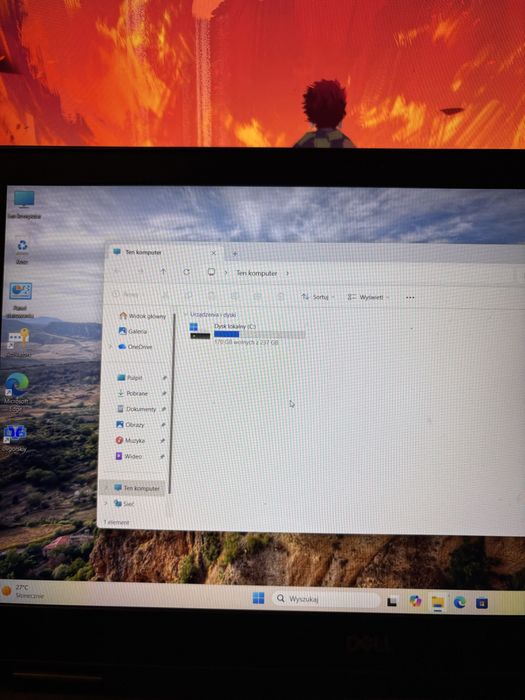
Task: Click the pin icon beside Dokumenty
Action: click(163, 409)
